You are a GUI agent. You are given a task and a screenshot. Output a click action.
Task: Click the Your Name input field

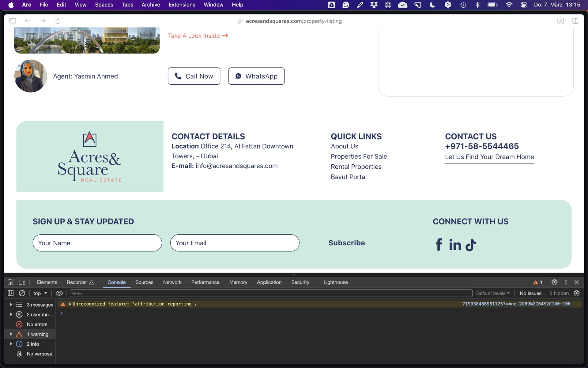(x=97, y=243)
